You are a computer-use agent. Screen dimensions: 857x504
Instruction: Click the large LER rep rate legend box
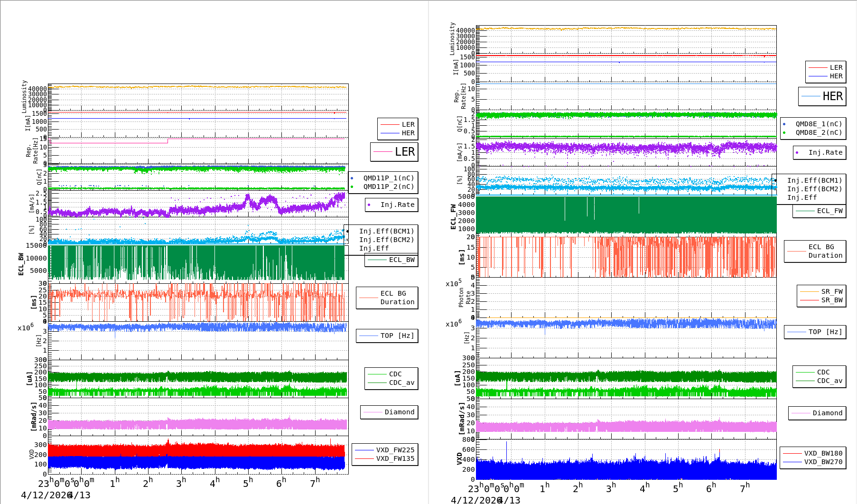tap(394, 152)
